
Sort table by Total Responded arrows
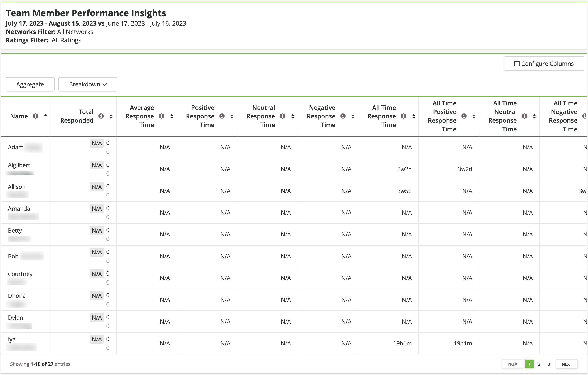click(111, 116)
